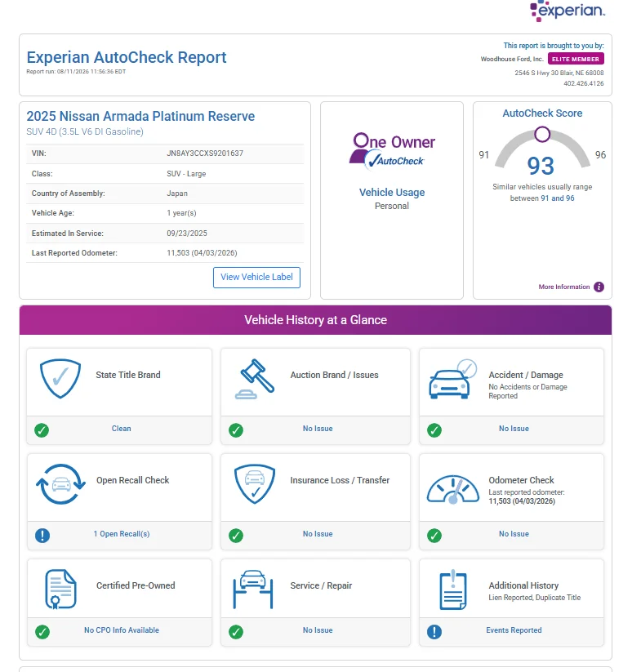Click the One Owner AutoCheck badge
Viewport: 641px width, 672px height.
tap(392, 150)
